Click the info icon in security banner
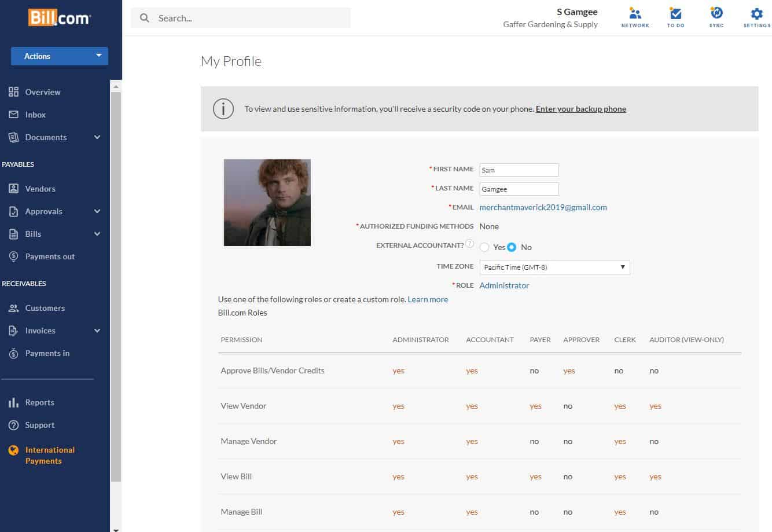Screen dimensions: 772x532 click(x=223, y=109)
